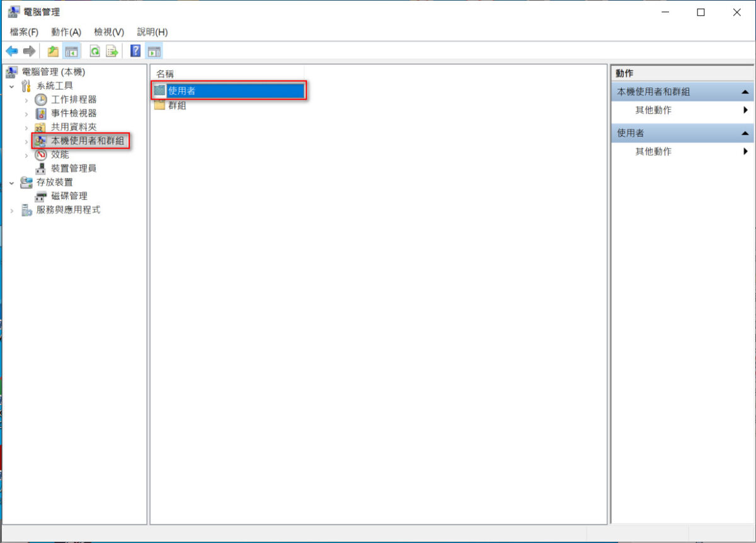Open the 動作(A) menu
The image size is (756, 543).
coord(66,32)
